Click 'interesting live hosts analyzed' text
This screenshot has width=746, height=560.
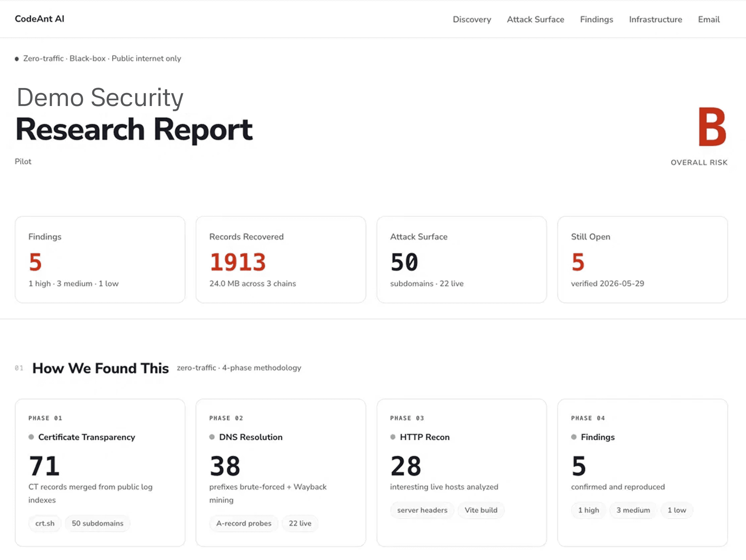click(444, 487)
